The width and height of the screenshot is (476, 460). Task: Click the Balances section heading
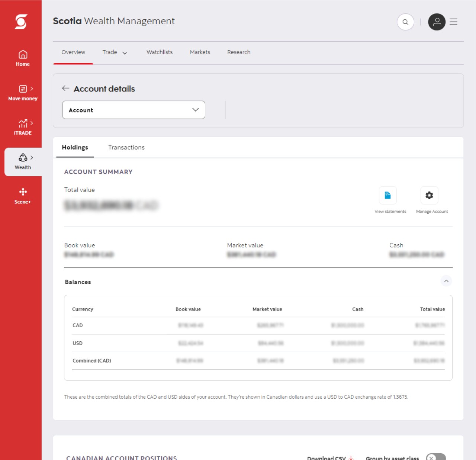(x=78, y=282)
